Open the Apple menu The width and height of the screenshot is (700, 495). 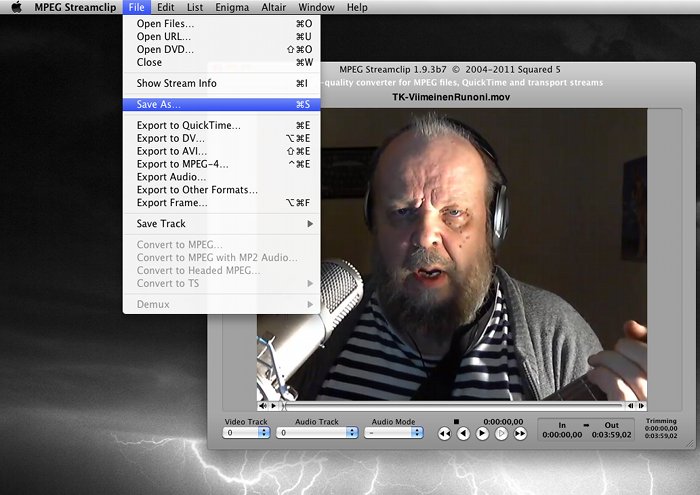[17, 7]
